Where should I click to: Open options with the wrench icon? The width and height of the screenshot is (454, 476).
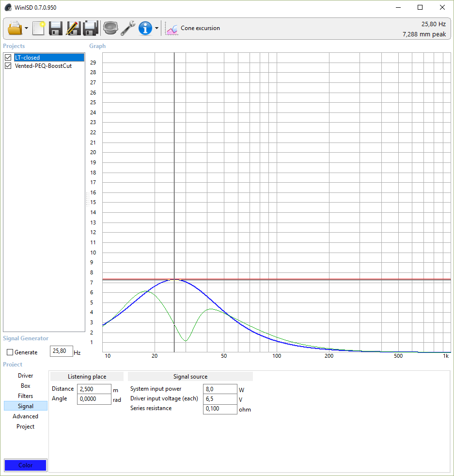[128, 28]
